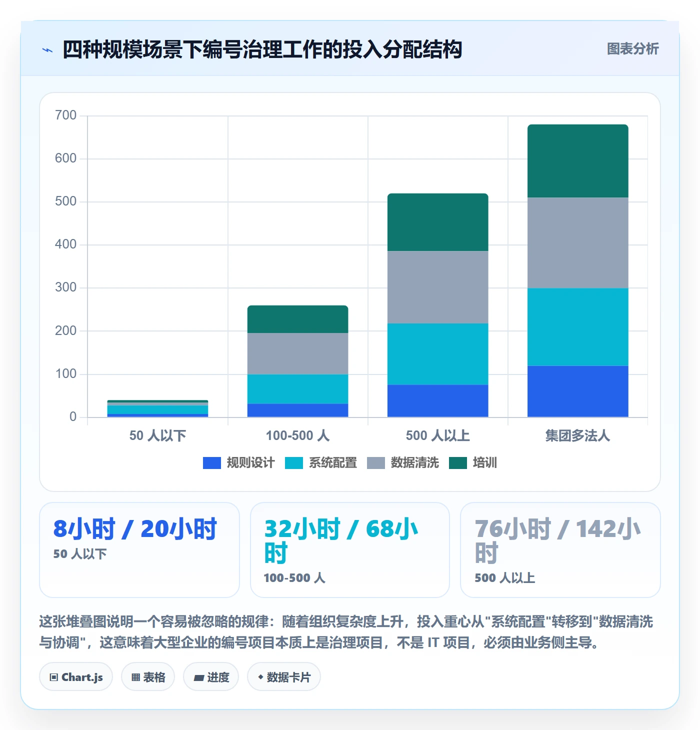This screenshot has height=730, width=700.
Task: Click the 培训 segment of 集团多法人 bar
Action: coord(578,161)
